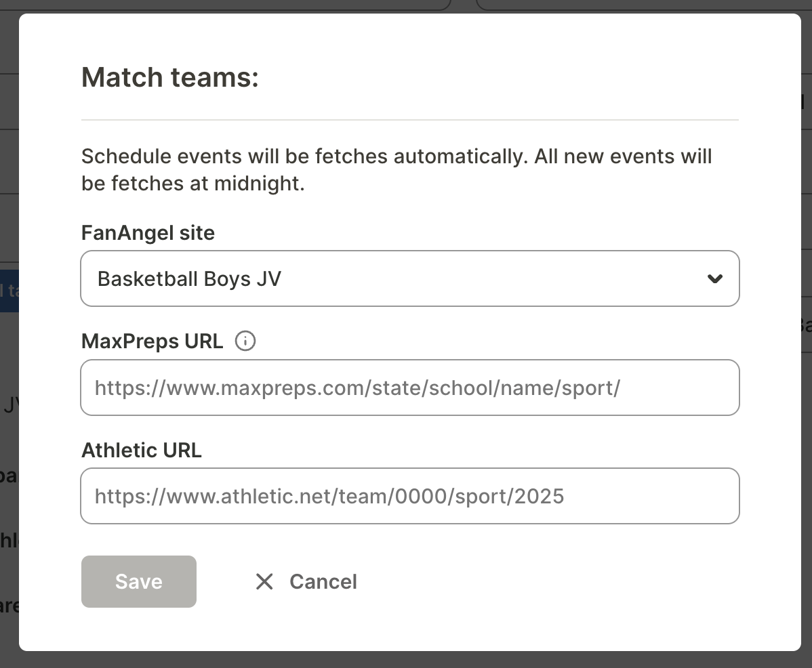Click the "Athletic URL" field label
The width and height of the screenshot is (812, 668).
(x=141, y=450)
